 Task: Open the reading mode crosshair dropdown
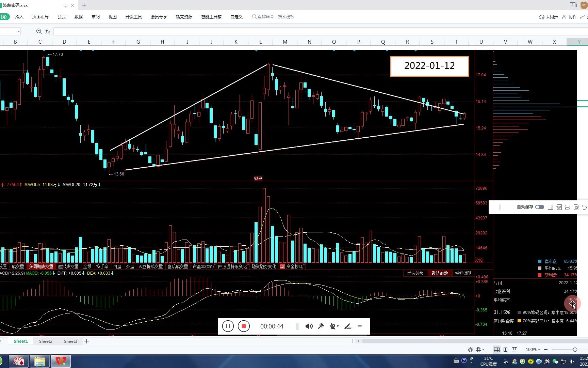[480, 350]
